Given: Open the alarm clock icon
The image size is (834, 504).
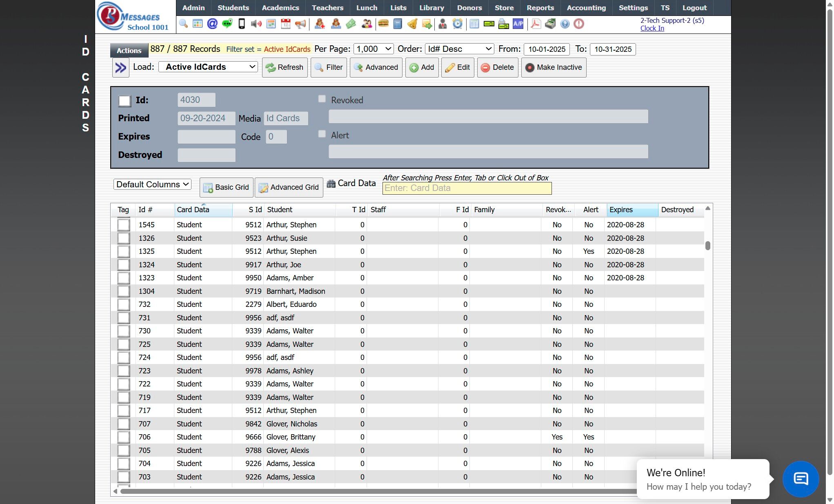Looking at the screenshot, I should pos(458,24).
